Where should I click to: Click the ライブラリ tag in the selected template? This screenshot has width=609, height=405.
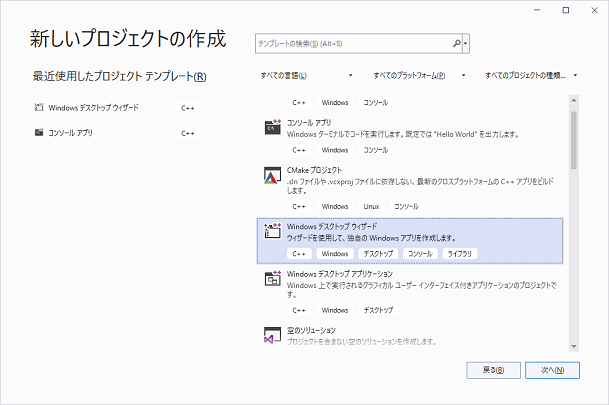click(460, 254)
